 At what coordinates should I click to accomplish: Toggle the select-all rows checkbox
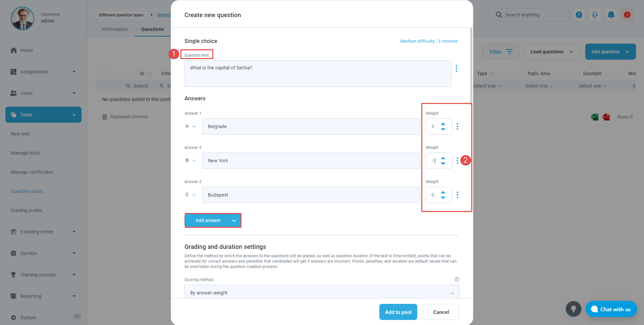pos(105,74)
